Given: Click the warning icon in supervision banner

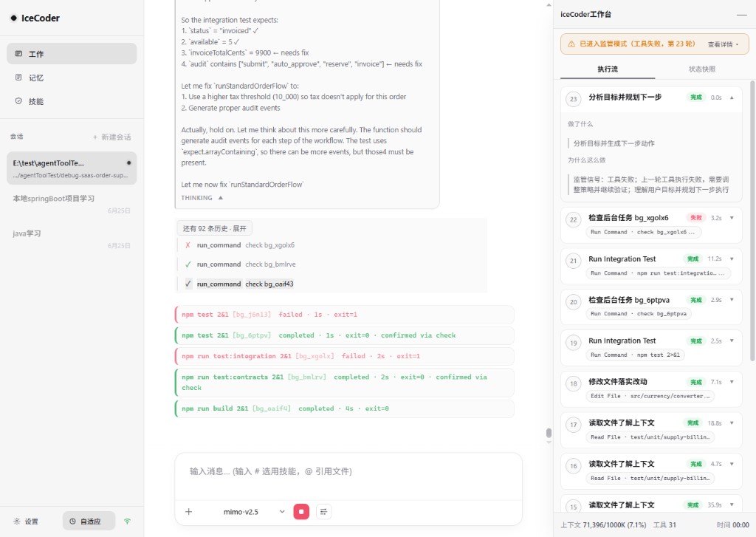Looking at the screenshot, I should [x=571, y=44].
